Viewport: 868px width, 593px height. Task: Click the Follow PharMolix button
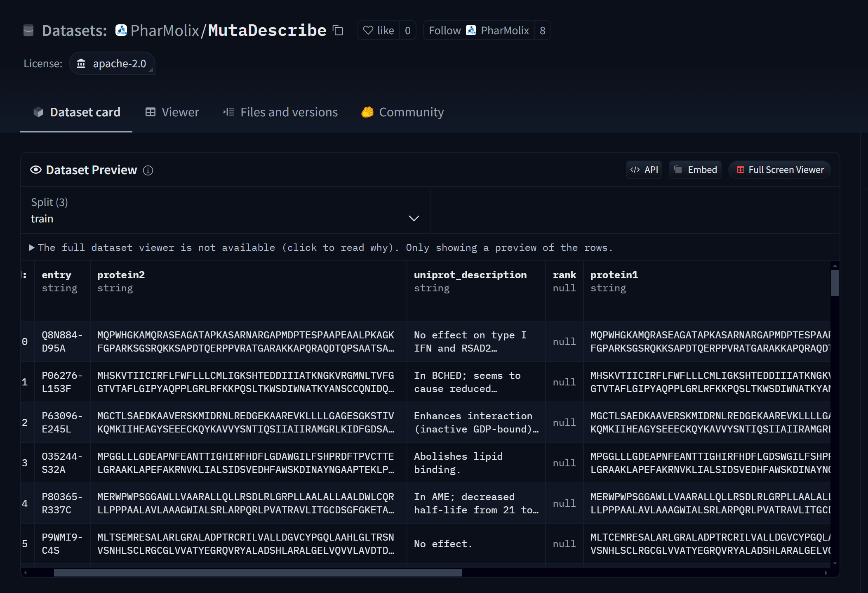479,31
